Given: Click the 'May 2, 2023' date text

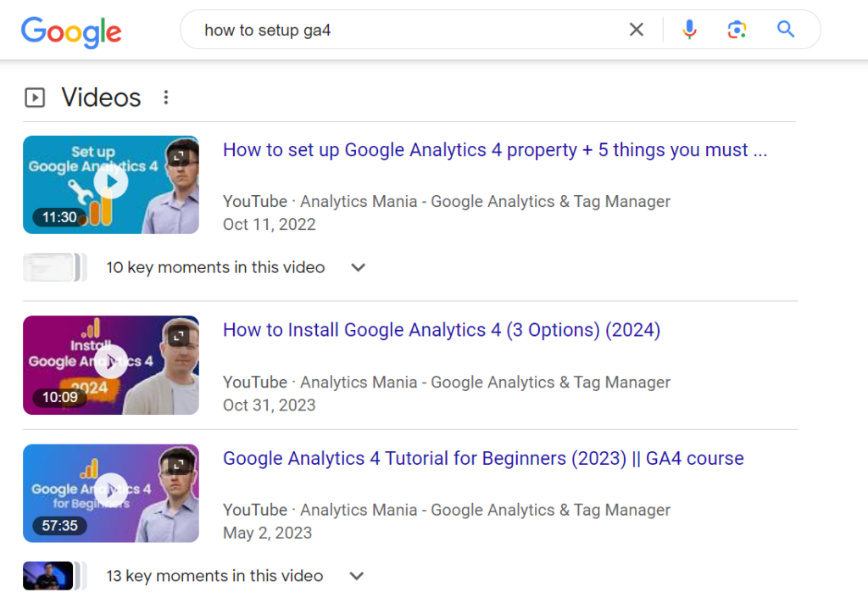Looking at the screenshot, I should pos(267,533).
